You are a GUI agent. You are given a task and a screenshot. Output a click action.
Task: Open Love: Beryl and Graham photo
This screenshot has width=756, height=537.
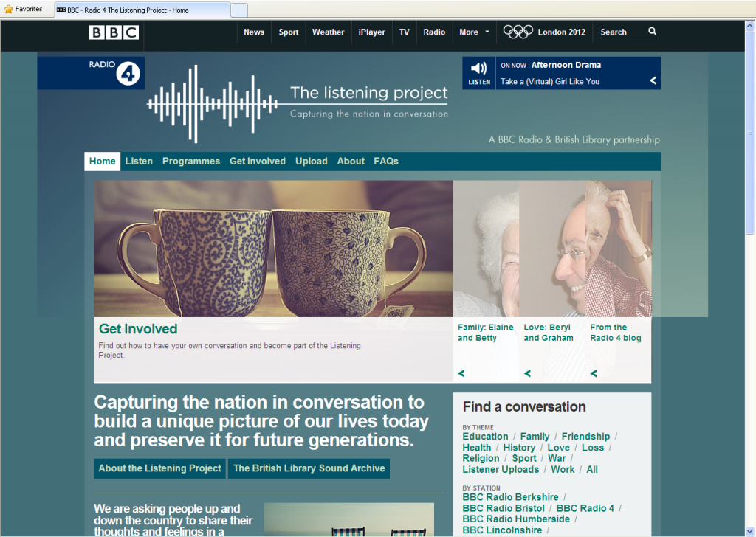pos(552,249)
